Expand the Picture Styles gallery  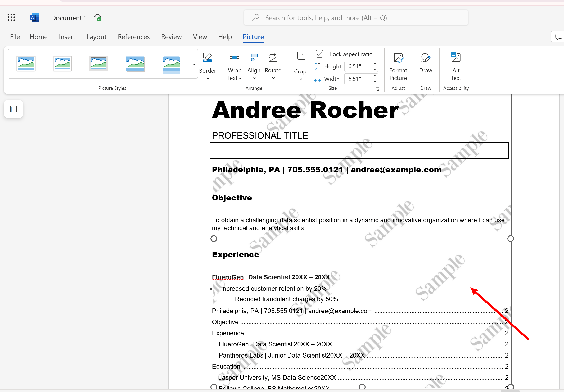click(x=194, y=64)
